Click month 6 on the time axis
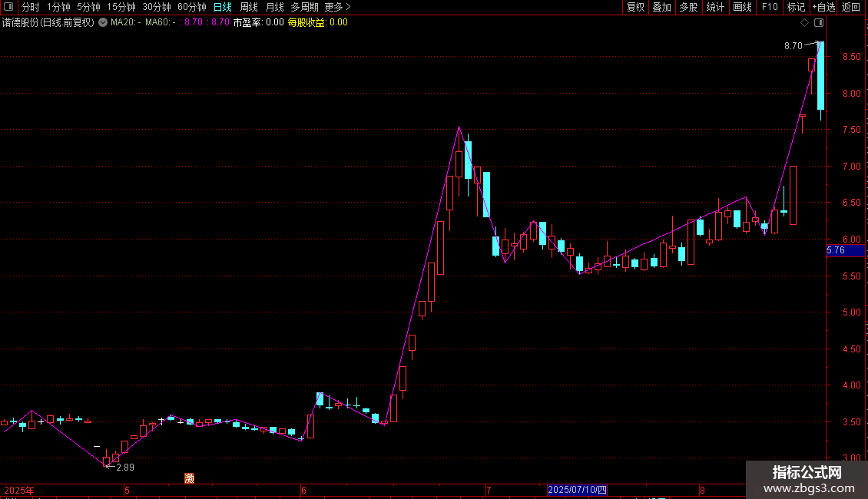Image resolution: width=868 pixels, height=499 pixels. coord(303,490)
